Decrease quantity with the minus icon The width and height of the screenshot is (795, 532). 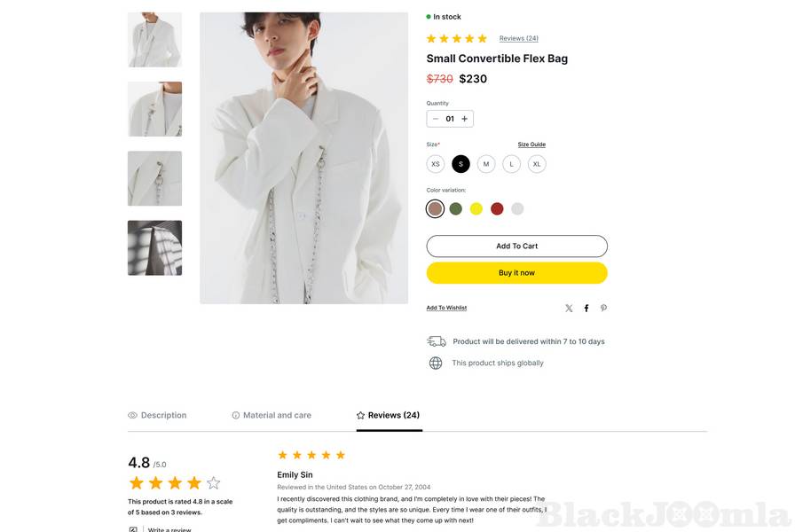436,119
